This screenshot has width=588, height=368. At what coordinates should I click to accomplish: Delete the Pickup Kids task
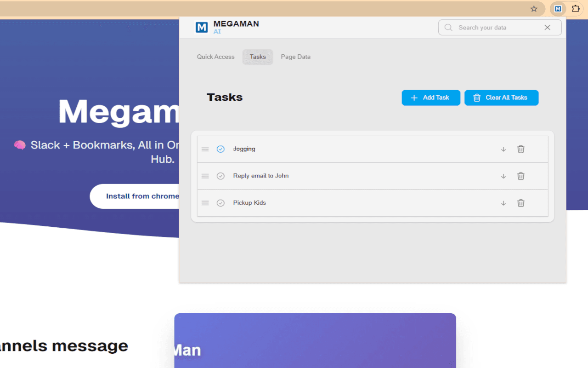520,203
